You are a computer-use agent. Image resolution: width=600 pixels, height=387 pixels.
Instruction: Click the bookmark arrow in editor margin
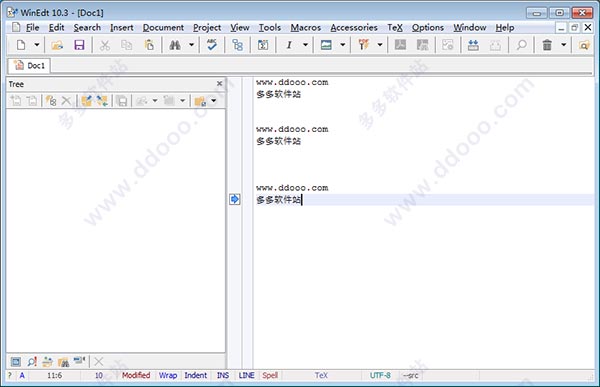click(235, 199)
